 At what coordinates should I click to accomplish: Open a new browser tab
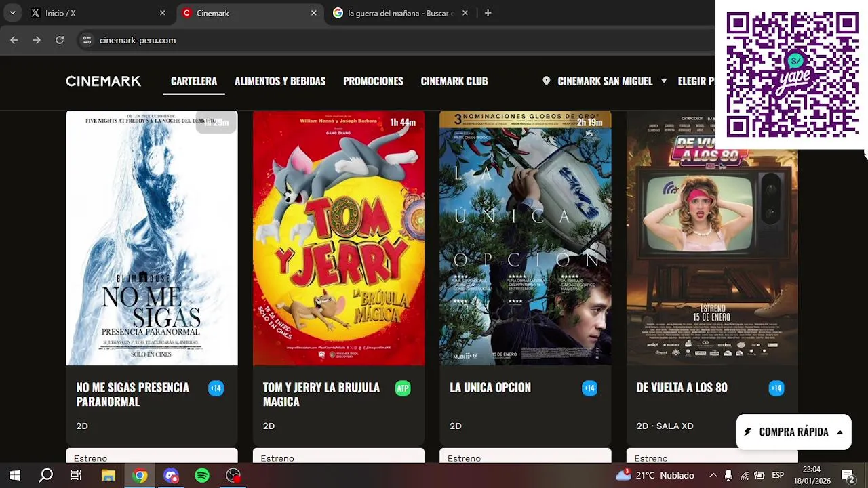coord(488,13)
